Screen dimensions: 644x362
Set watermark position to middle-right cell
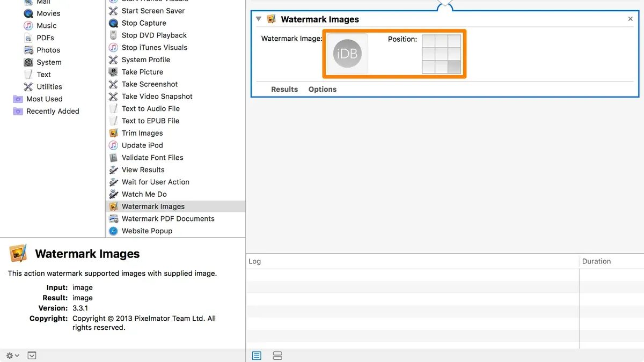(455, 54)
